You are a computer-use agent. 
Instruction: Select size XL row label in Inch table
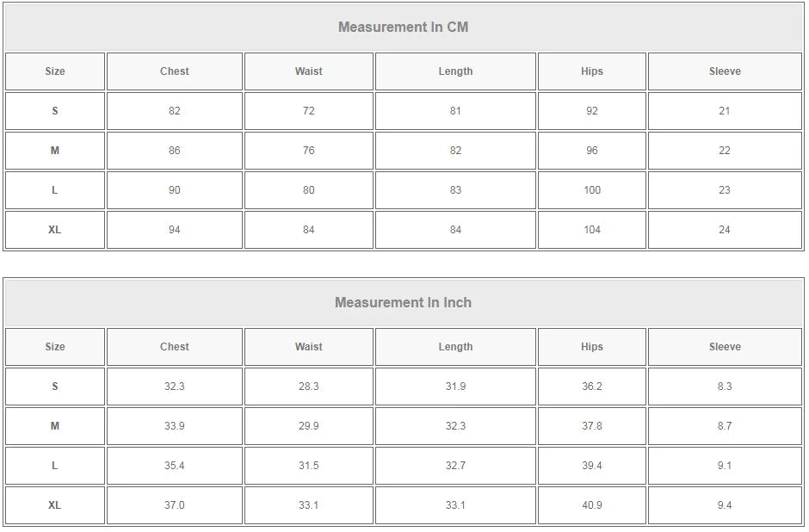[x=54, y=505]
